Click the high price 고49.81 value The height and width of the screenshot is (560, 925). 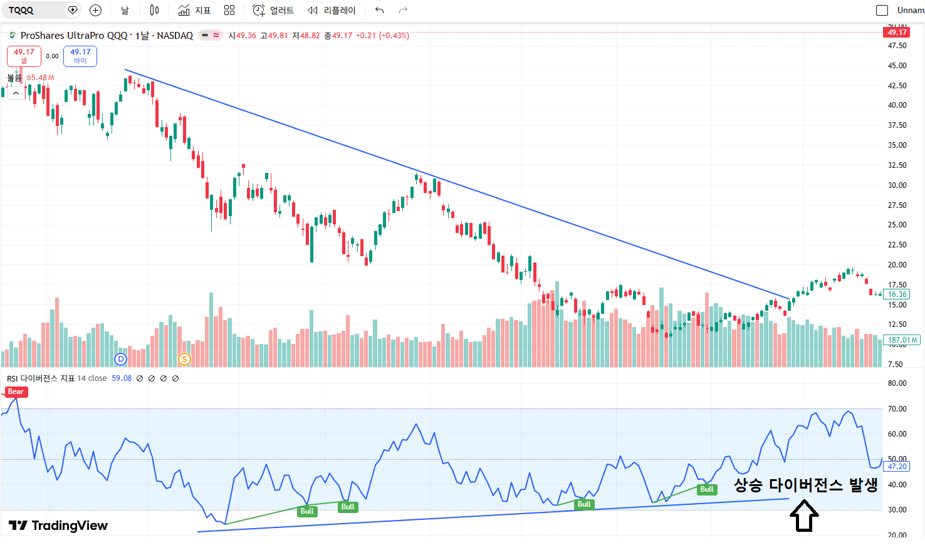274,36
